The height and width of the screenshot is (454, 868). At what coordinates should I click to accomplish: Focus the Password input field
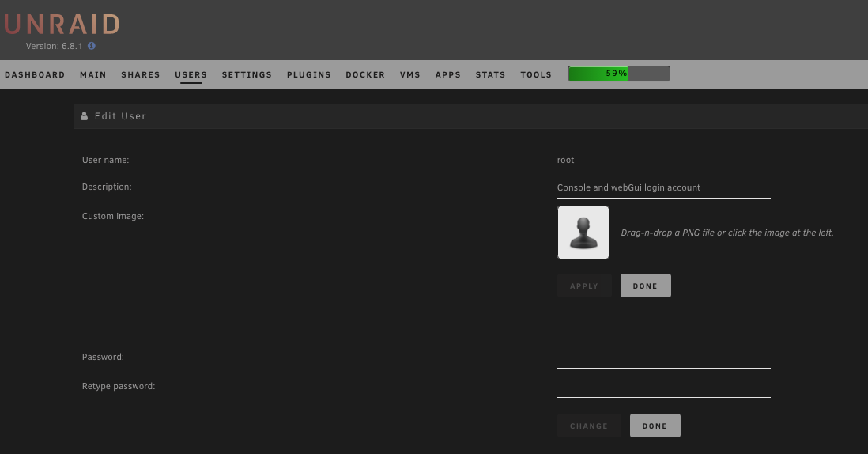[x=664, y=358]
